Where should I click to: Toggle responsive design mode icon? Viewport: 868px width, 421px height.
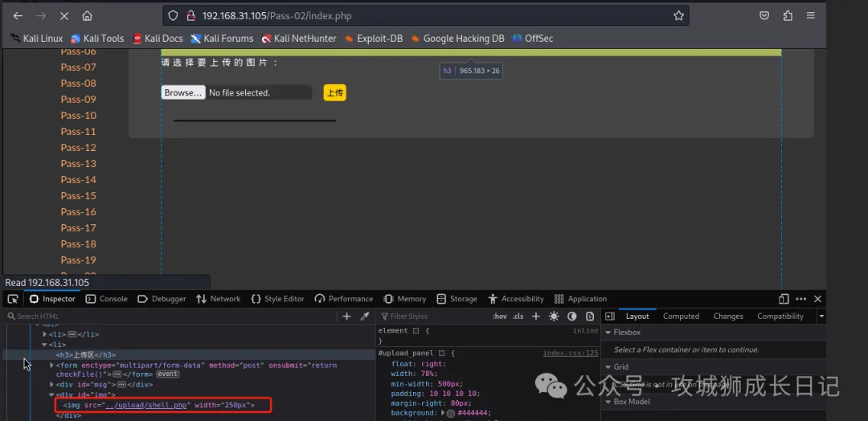coord(784,299)
